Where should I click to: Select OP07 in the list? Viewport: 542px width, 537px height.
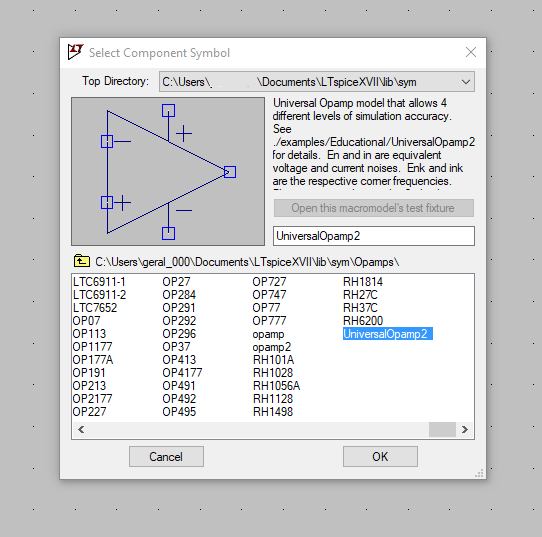(86, 321)
